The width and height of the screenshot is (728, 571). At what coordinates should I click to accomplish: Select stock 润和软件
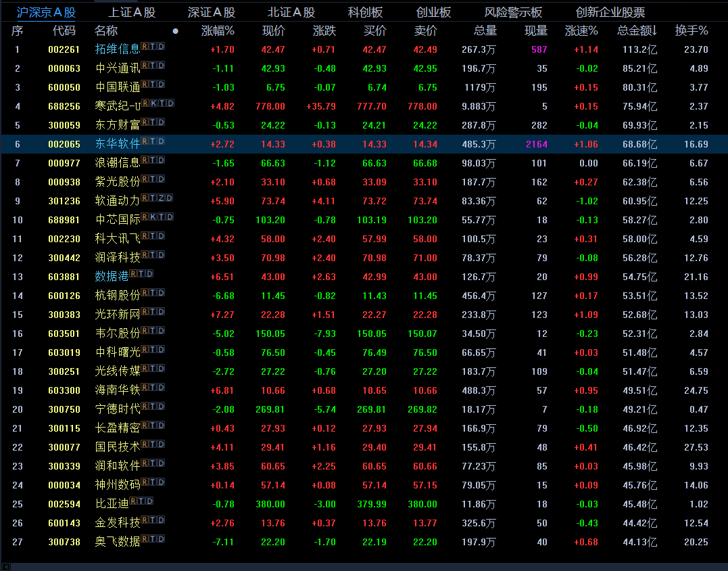tap(118, 466)
